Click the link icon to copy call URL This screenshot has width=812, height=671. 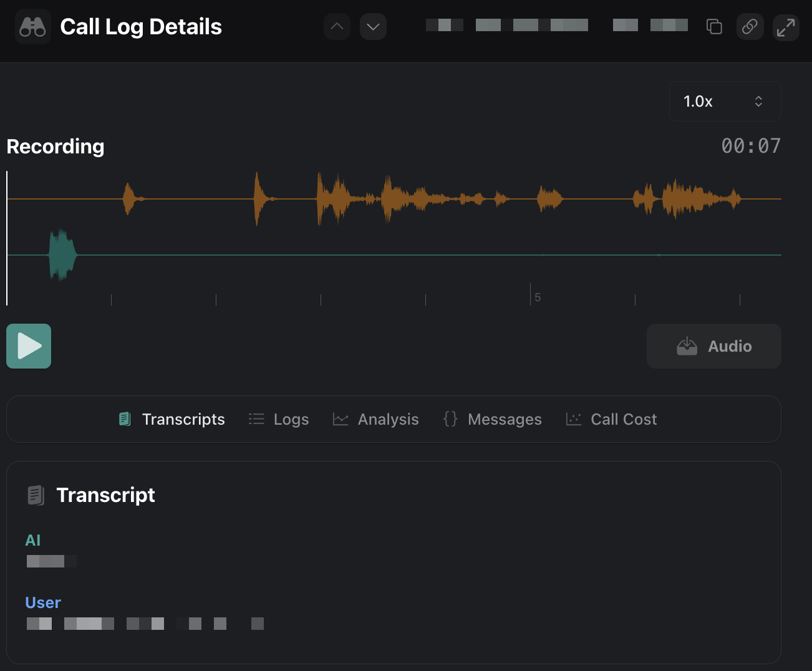750,26
